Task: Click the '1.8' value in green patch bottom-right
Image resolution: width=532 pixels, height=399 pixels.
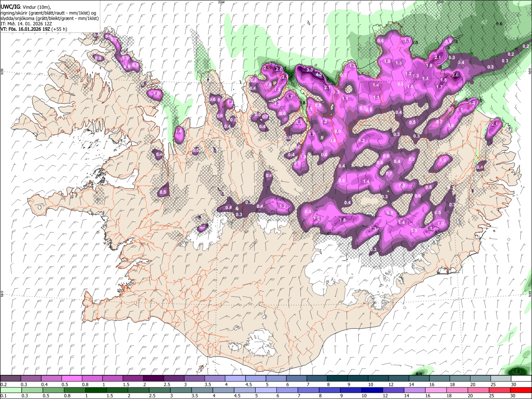Action: pos(517,372)
